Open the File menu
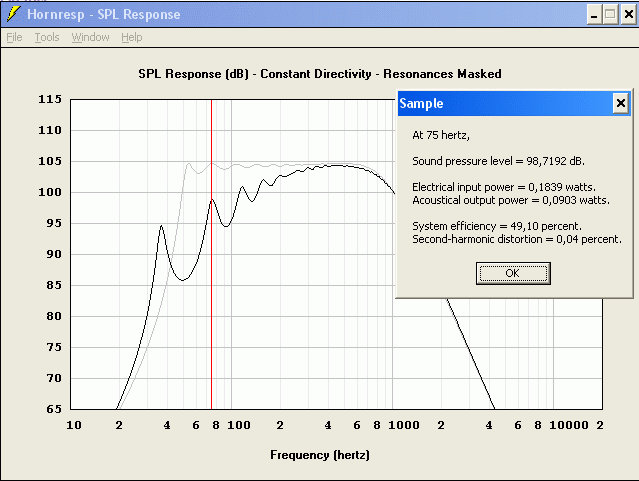The width and height of the screenshot is (639, 481). point(14,38)
